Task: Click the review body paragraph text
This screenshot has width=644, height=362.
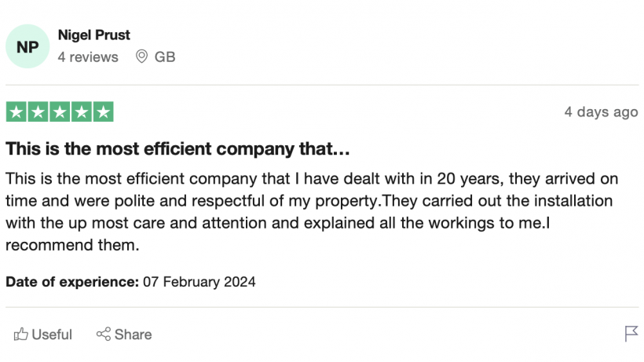Action: pyautogui.click(x=312, y=212)
